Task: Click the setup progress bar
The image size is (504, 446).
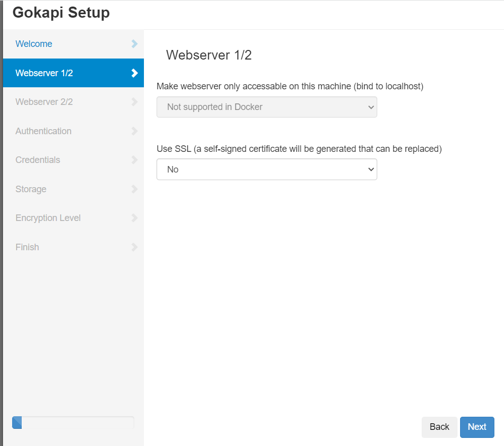Action: [73, 423]
